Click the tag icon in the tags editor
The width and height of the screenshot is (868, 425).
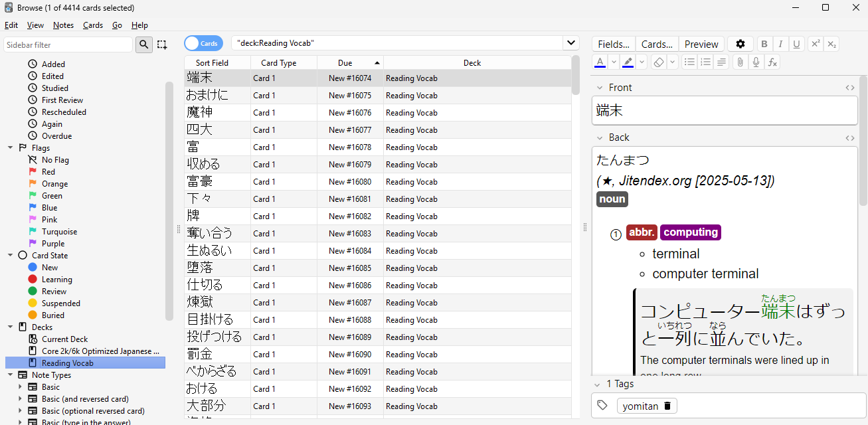tap(602, 406)
